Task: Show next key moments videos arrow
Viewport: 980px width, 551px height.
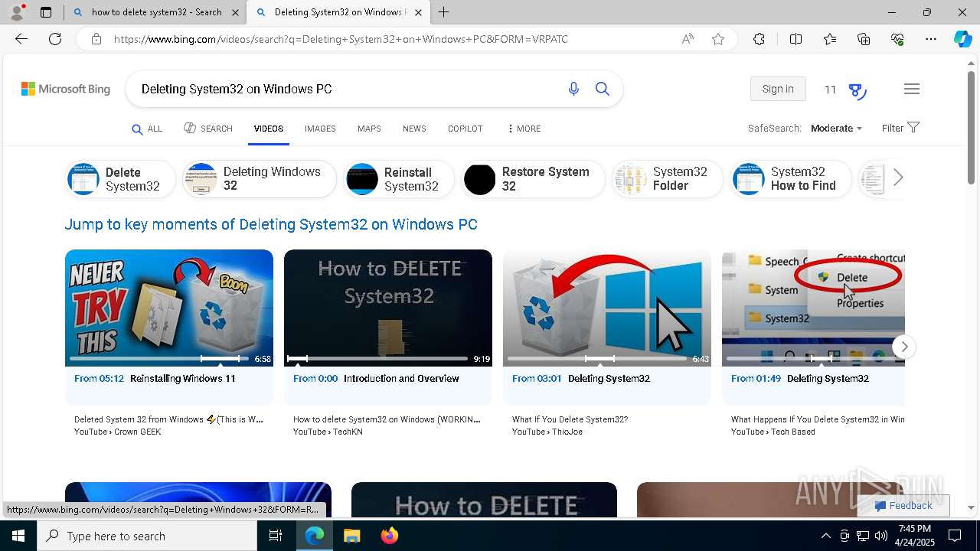Action: (x=904, y=347)
